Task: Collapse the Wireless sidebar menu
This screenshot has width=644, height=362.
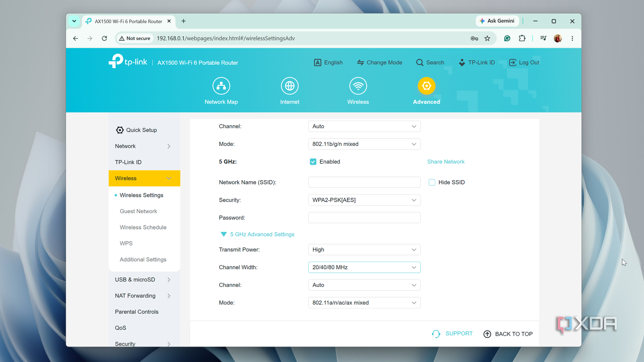Action: coord(144,178)
